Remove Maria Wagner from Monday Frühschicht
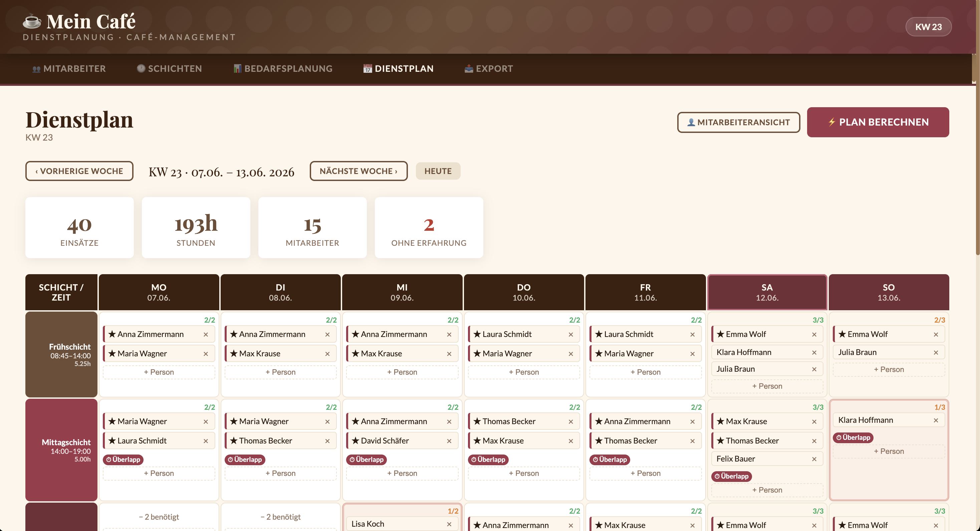The image size is (980, 531). pyautogui.click(x=206, y=354)
